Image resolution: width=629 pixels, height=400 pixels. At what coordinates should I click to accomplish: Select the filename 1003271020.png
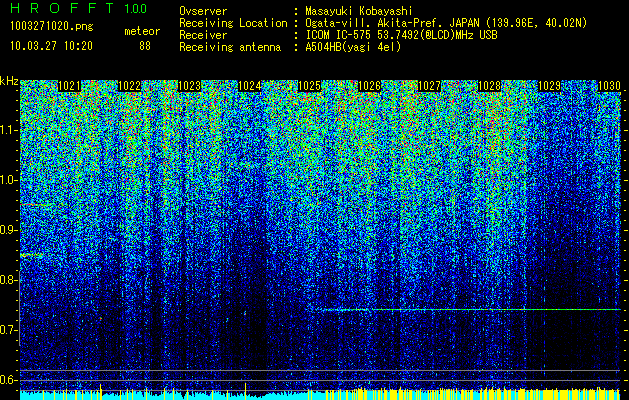pyautogui.click(x=52, y=26)
